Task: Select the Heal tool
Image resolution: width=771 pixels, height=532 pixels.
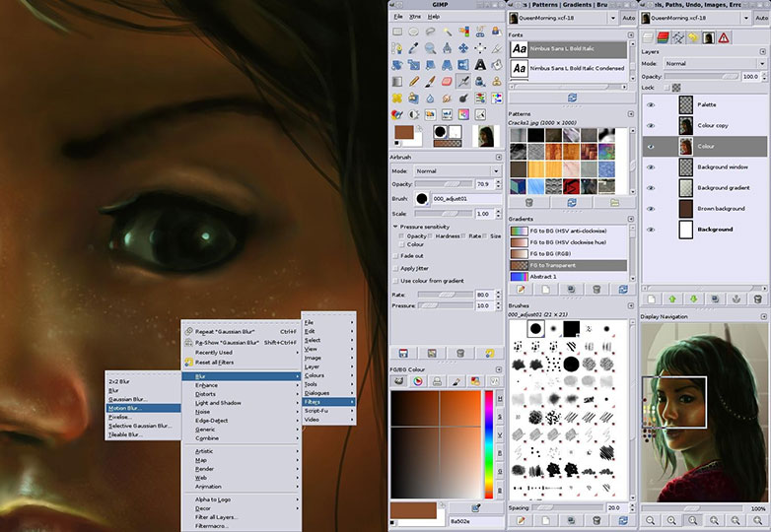Action: tap(396, 98)
